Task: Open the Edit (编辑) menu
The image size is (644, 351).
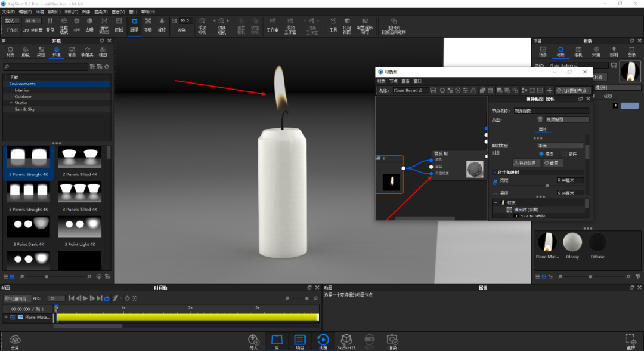Action: (x=26, y=11)
